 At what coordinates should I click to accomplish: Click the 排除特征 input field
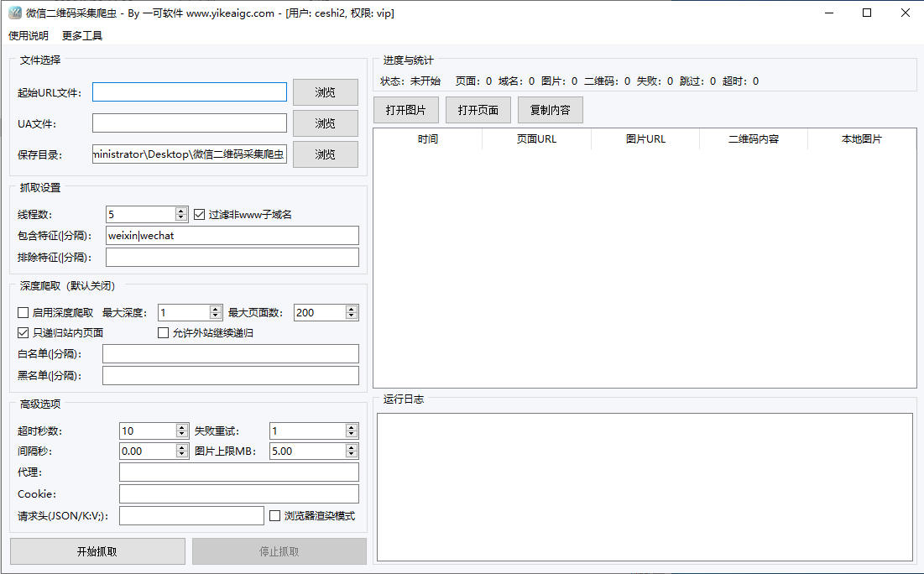pos(232,258)
